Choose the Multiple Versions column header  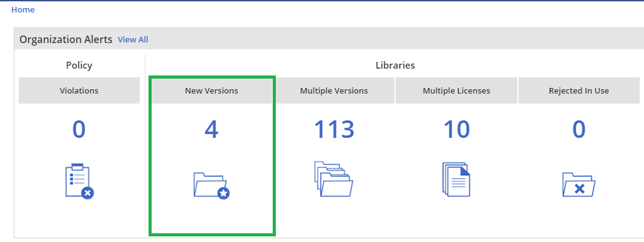pos(334,90)
